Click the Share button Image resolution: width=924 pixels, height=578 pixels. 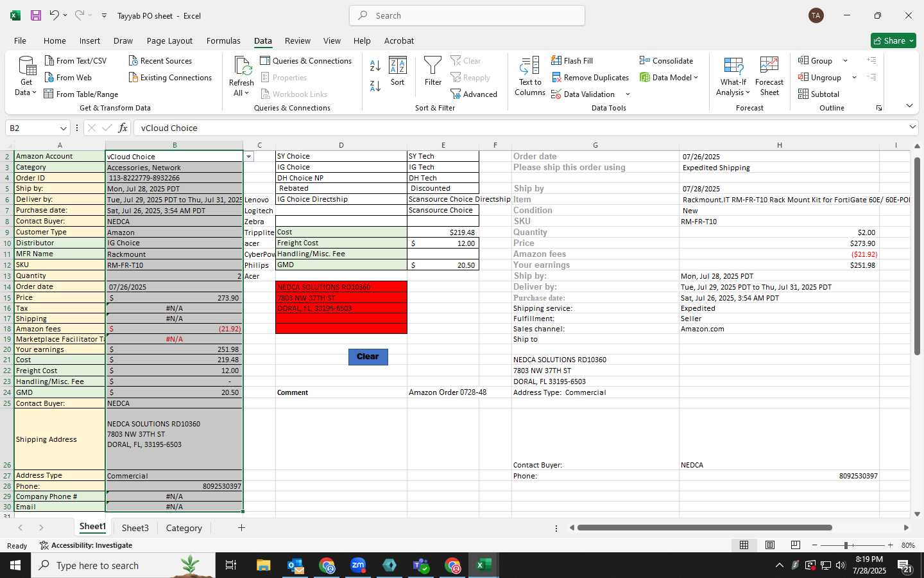(x=893, y=40)
